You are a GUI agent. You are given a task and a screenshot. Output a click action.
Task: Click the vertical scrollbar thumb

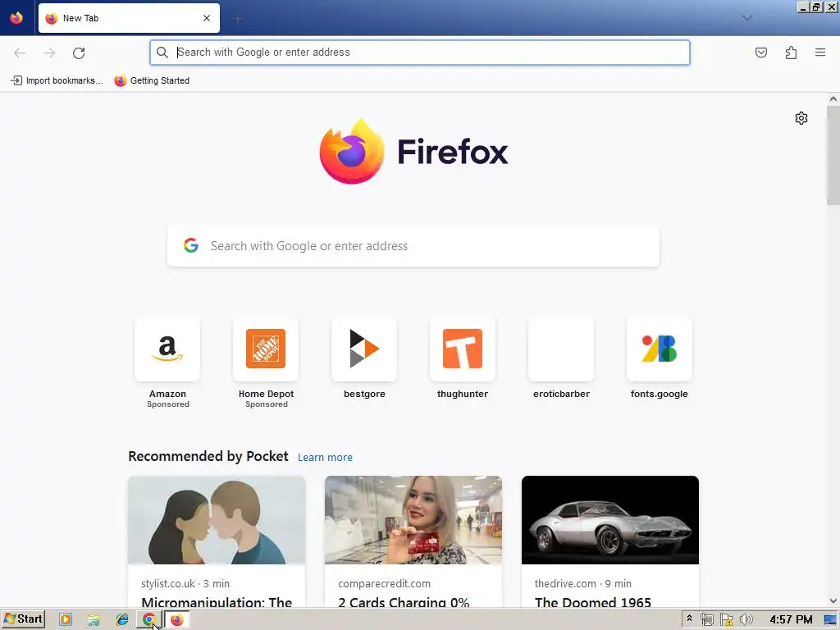pos(833,155)
